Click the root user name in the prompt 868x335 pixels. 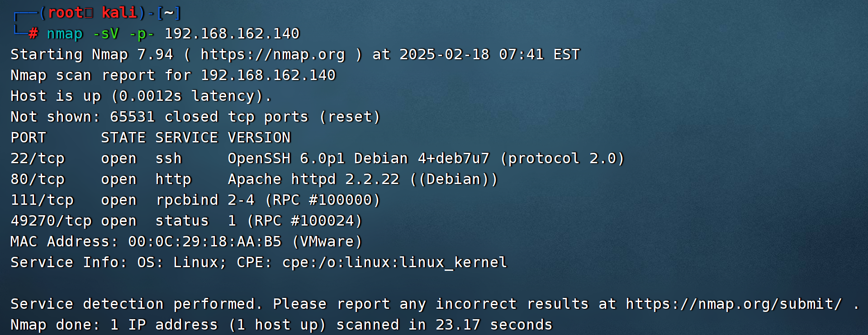(x=65, y=13)
